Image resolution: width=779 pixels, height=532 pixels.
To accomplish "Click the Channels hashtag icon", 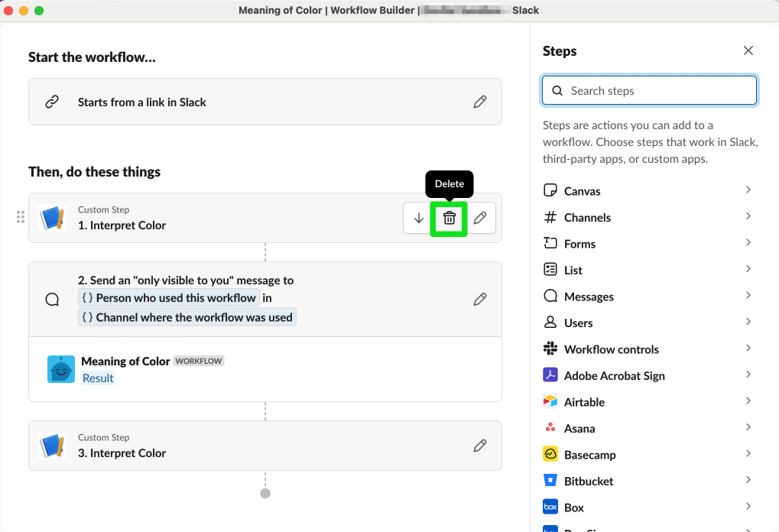I will point(553,217).
